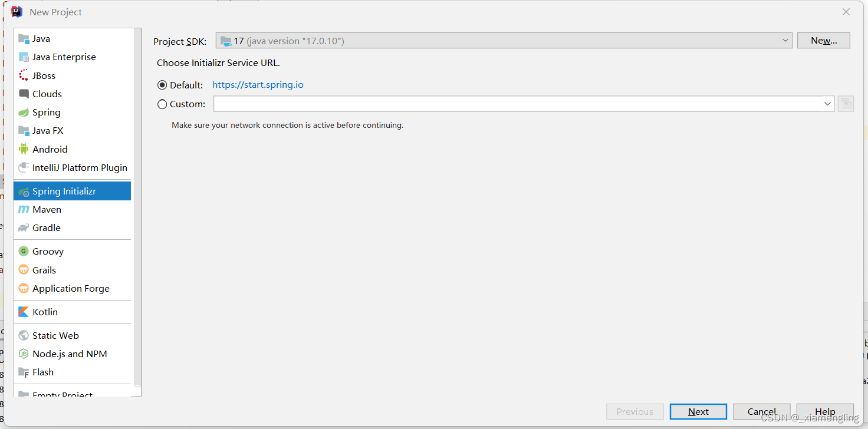Click the Kotlin logo icon

[24, 312]
